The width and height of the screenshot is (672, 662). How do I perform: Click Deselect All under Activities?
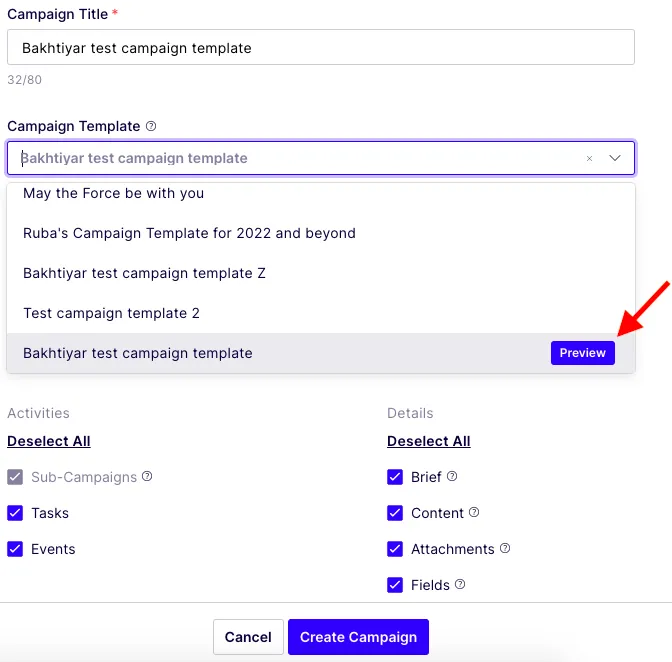49,441
